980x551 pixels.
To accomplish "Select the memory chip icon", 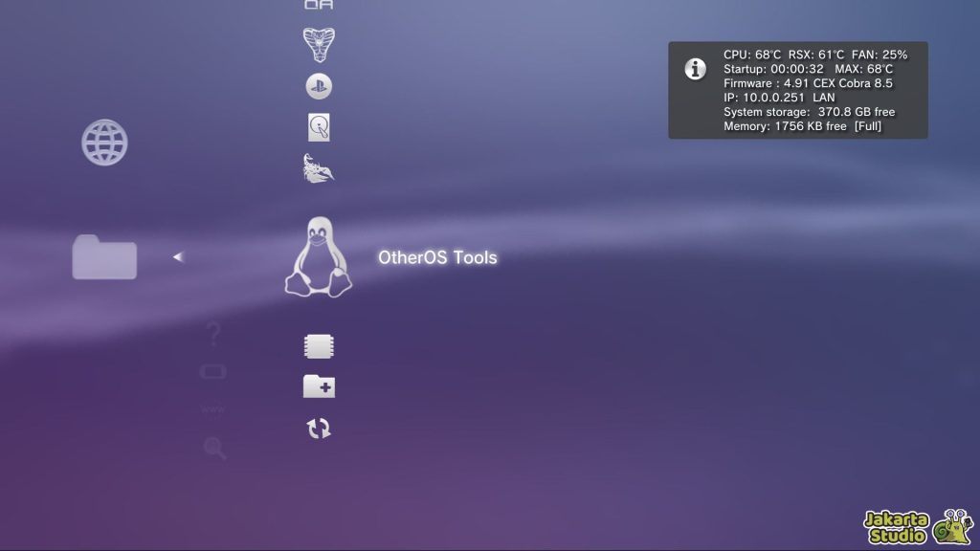I will 319,346.
